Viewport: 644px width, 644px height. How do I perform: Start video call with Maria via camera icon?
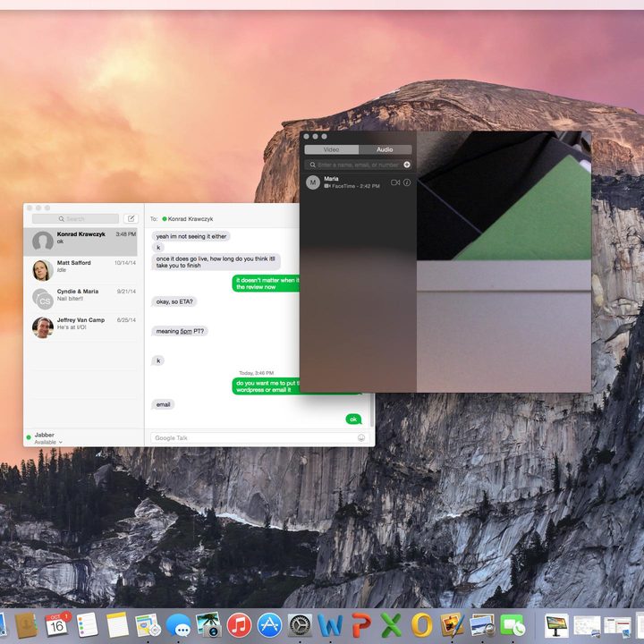pyautogui.click(x=395, y=182)
